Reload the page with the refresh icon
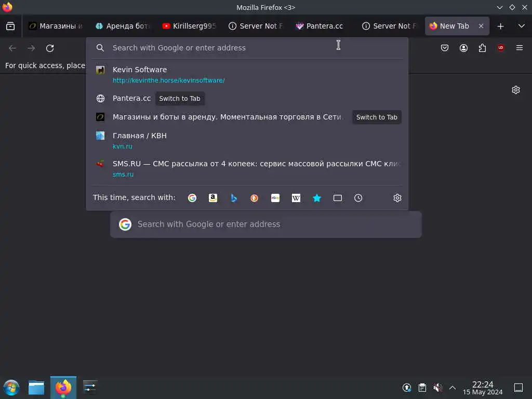Screen dimensions: 532x399 tap(50, 48)
